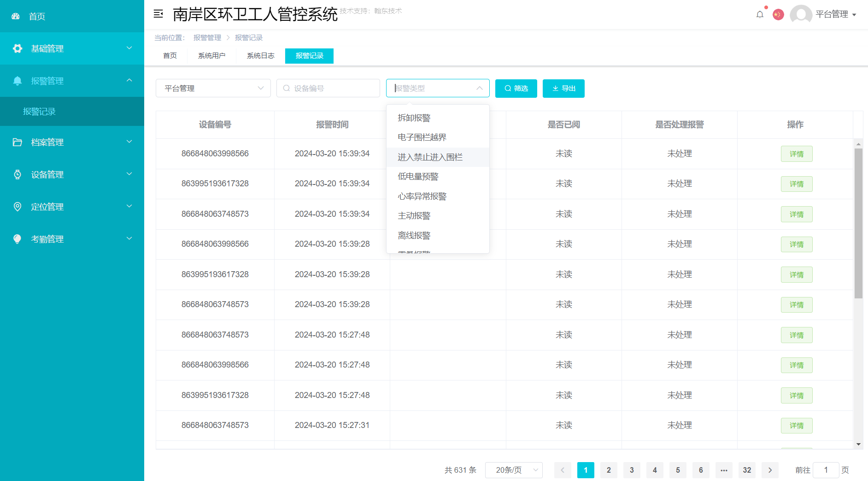Screen dimensions: 868x481
Task: Choose 拆卸报警 from the alarm type list
Action: 438,118
